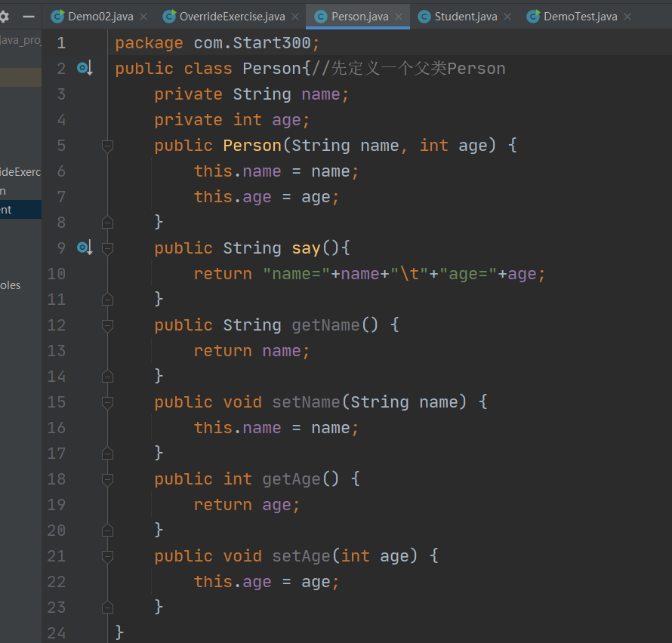
Task: Open the DemoTest.java tab
Action: tap(581, 17)
